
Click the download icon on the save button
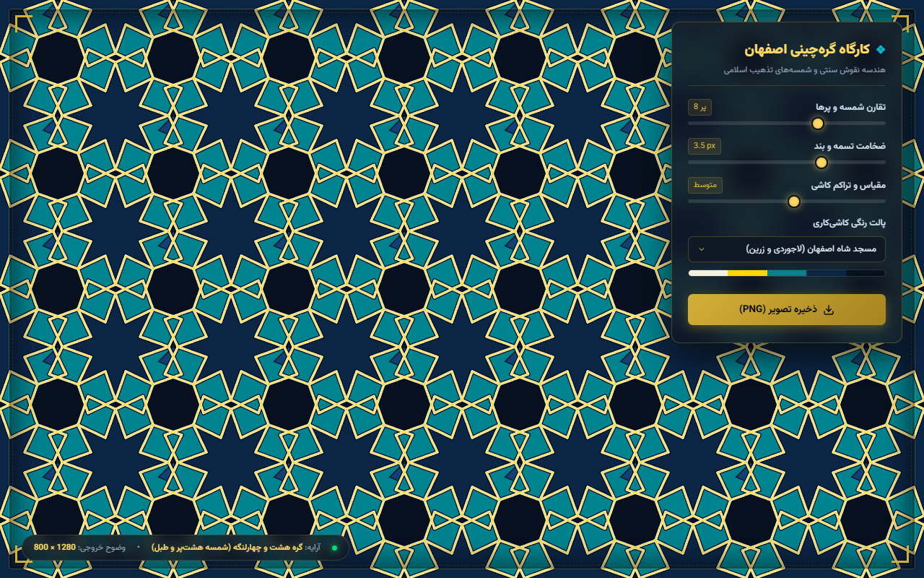[x=829, y=309]
